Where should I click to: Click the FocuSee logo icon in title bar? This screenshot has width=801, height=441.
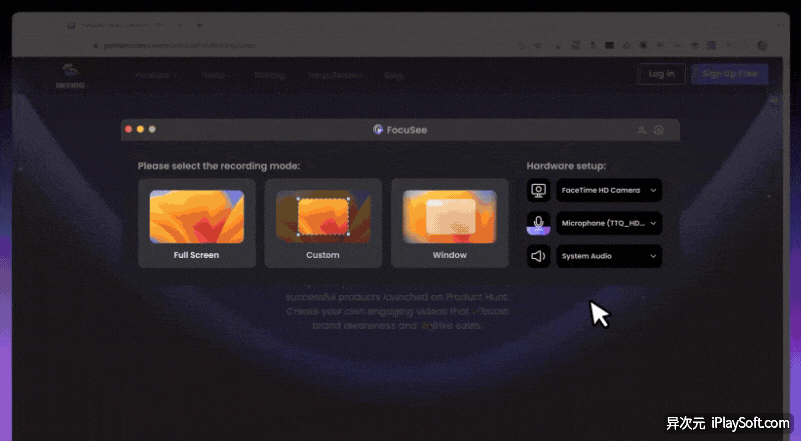click(378, 129)
